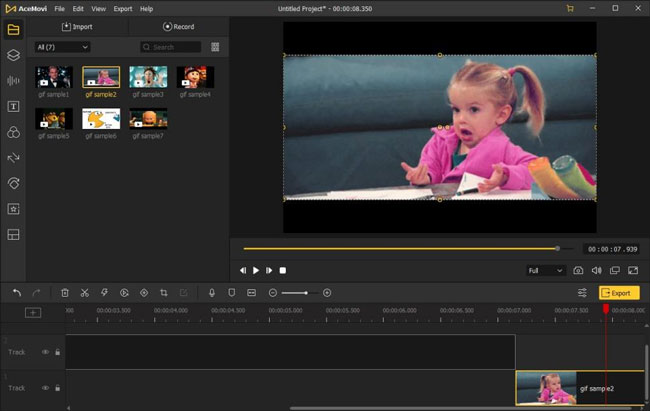Toggle the lock on the lower track
650x411 pixels.
pyautogui.click(x=57, y=387)
